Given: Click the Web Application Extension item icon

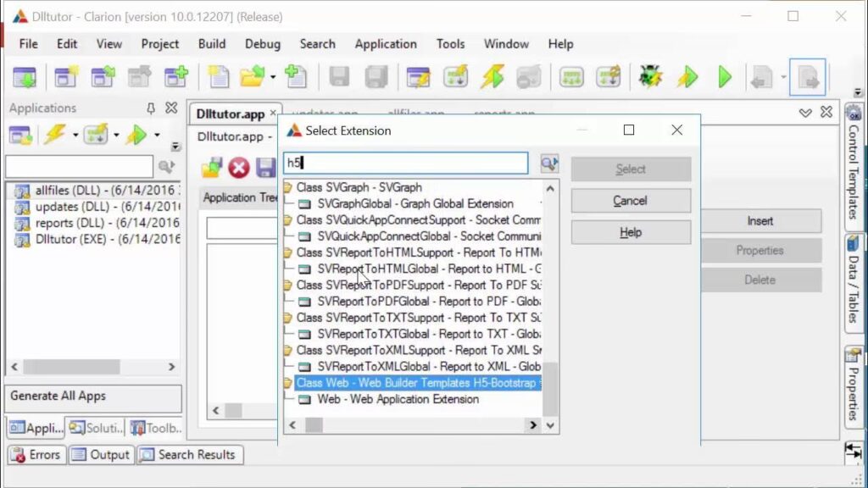Looking at the screenshot, I should coord(304,399).
